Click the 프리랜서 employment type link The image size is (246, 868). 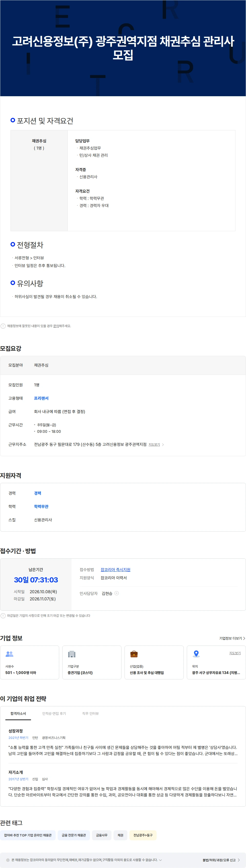pos(41,398)
